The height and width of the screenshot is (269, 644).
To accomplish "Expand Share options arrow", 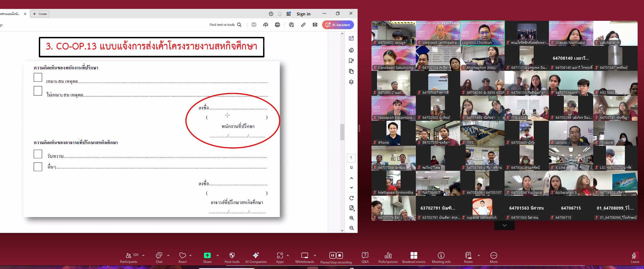I will [x=218, y=255].
